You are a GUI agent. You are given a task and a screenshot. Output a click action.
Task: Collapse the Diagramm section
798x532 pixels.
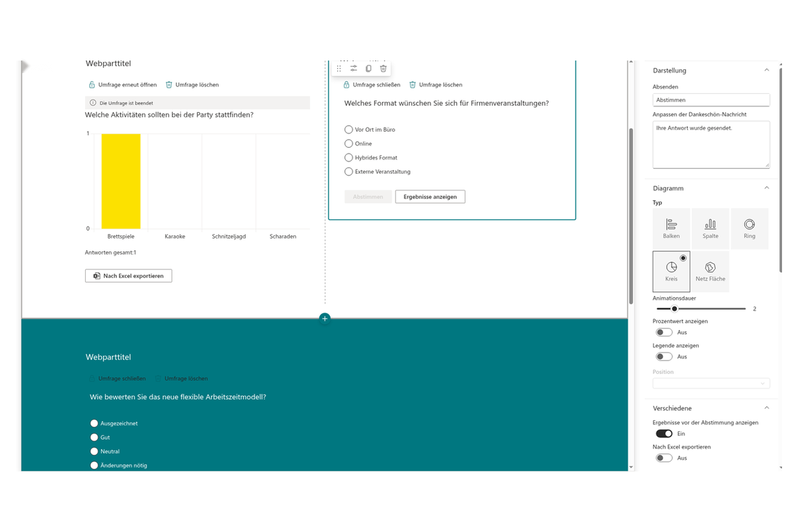pyautogui.click(x=766, y=188)
